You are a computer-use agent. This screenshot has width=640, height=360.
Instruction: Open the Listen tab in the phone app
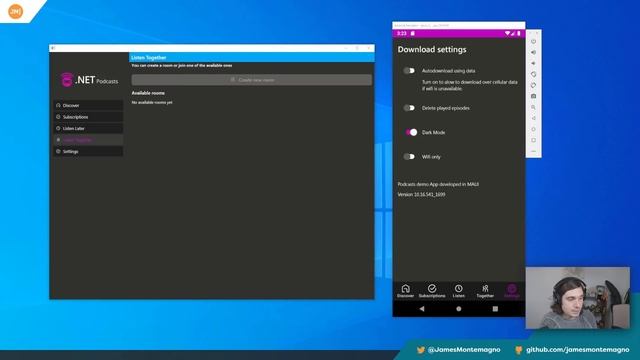tap(458, 291)
